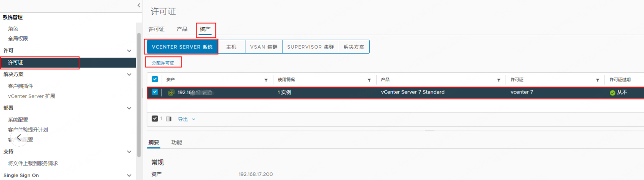The width and height of the screenshot is (644, 180).
Task: Open 系统配置 in sidebar
Action: click(18, 120)
